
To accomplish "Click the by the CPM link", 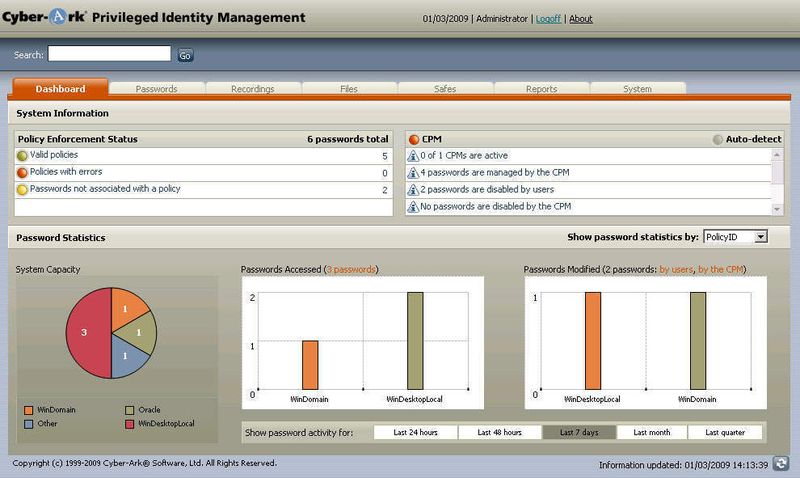I will (x=720, y=269).
